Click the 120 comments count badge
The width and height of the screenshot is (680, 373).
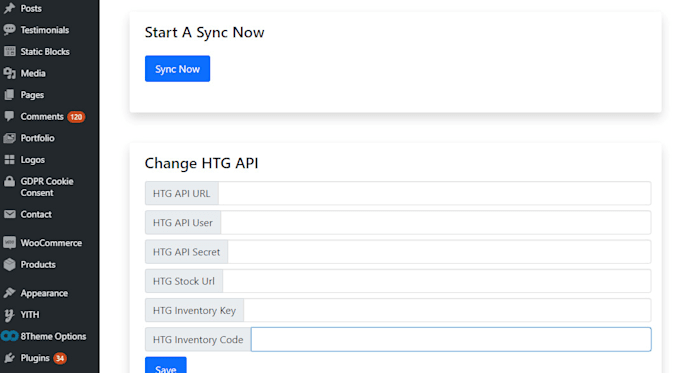[76, 117]
